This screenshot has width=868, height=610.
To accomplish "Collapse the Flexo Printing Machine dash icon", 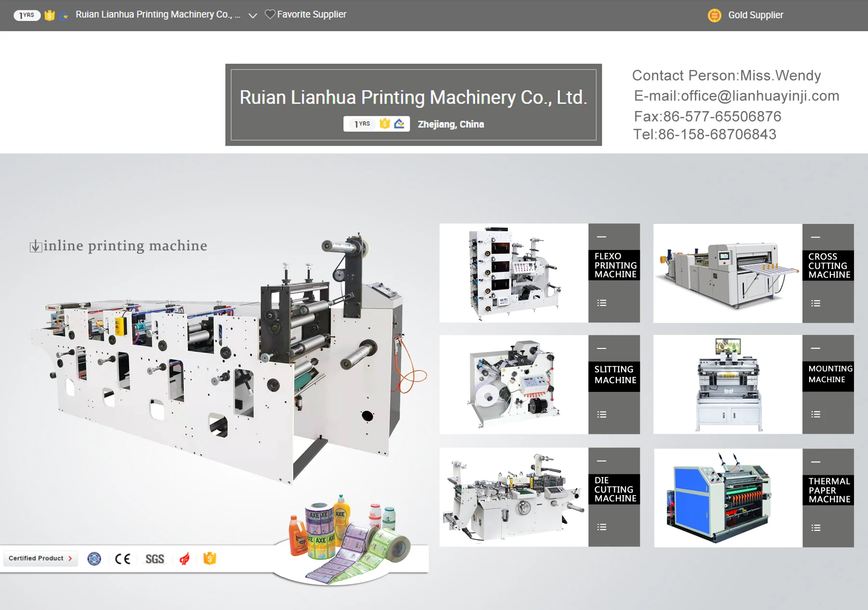I will (601, 237).
